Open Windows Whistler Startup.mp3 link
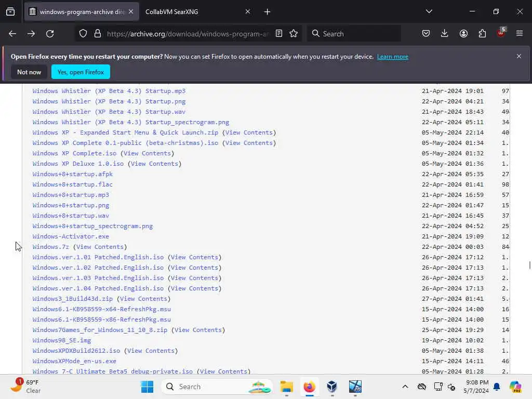The height and width of the screenshot is (399, 532). (109, 91)
